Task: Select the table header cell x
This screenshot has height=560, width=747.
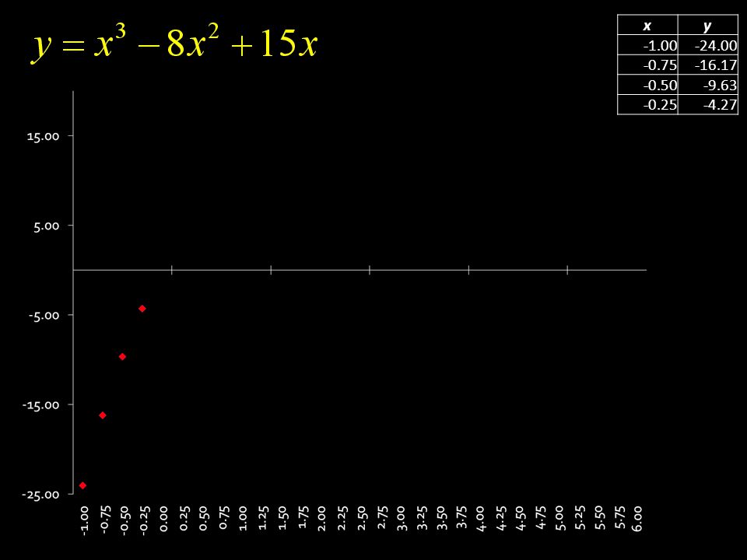Action: 647,25
